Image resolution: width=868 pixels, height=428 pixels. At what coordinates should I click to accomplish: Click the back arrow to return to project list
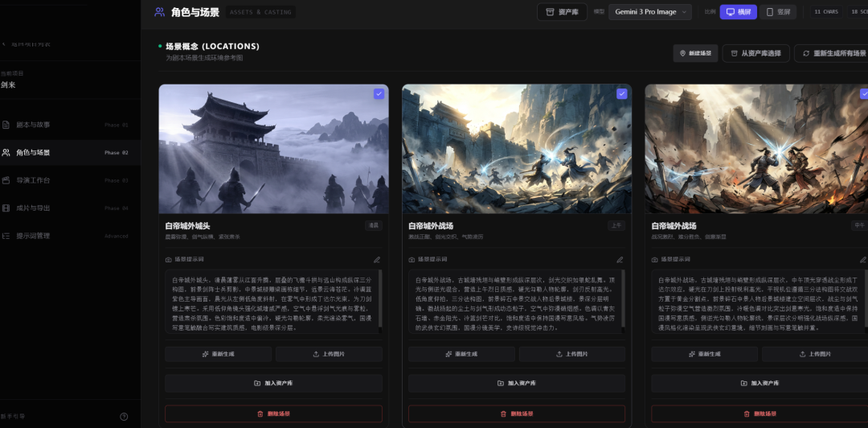pos(3,43)
